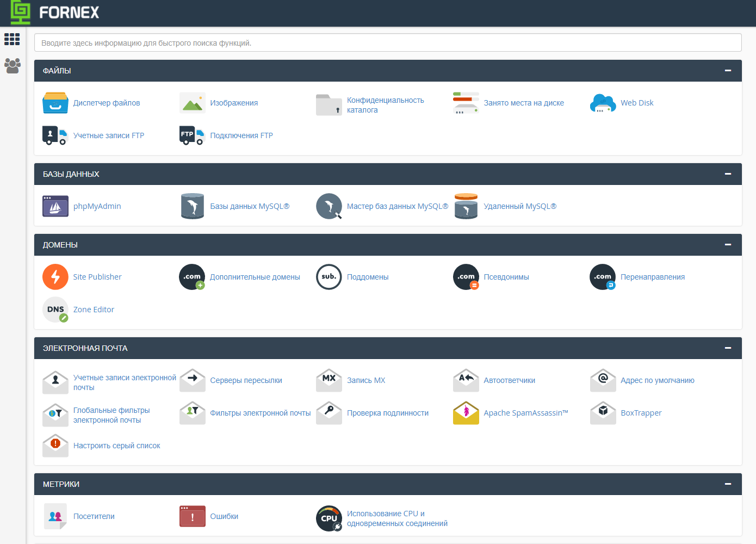Click the Запись MX envelope icon
This screenshot has height=544, width=756.
coord(329,380)
